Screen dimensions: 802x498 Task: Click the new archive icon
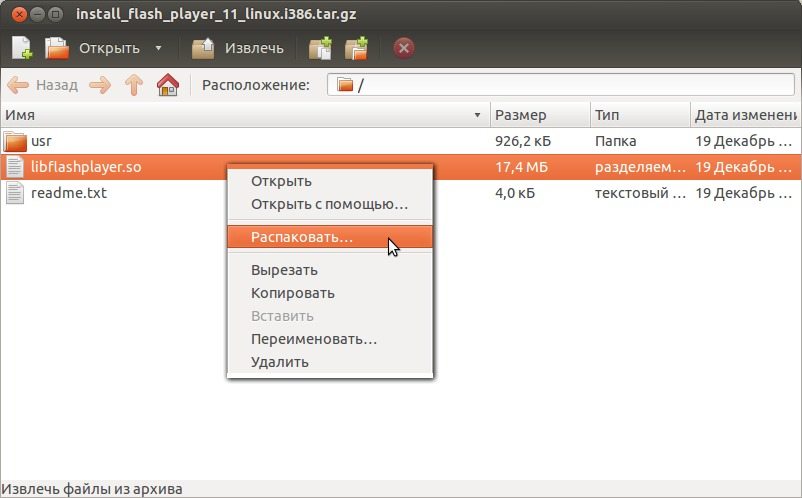[21, 48]
